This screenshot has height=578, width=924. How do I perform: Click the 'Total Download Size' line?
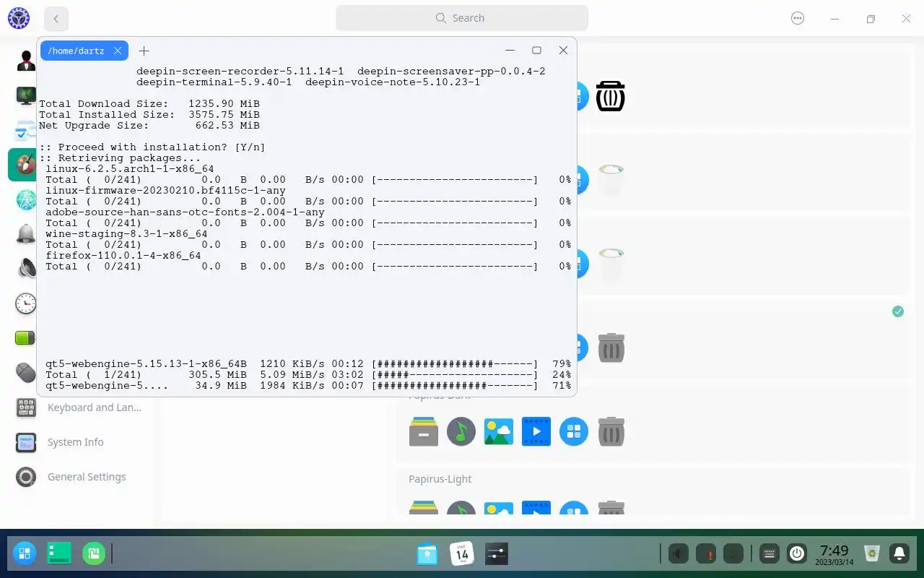pyautogui.click(x=149, y=104)
